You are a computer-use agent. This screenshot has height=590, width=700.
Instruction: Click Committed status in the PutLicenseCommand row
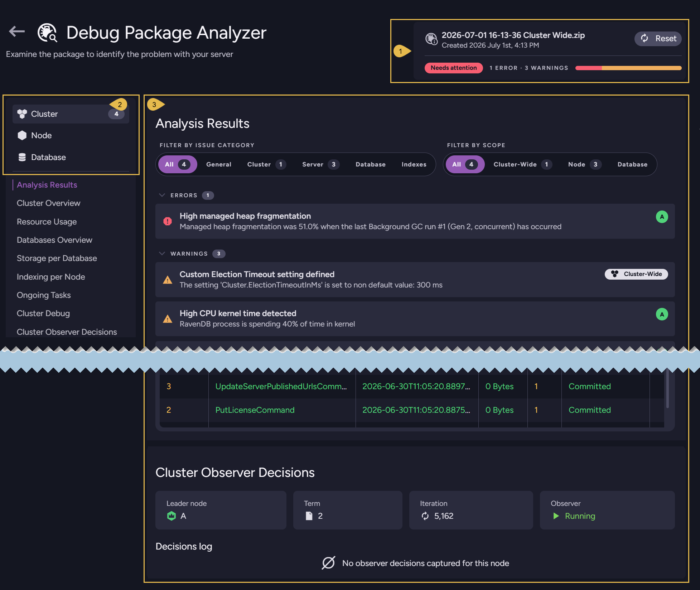590,410
